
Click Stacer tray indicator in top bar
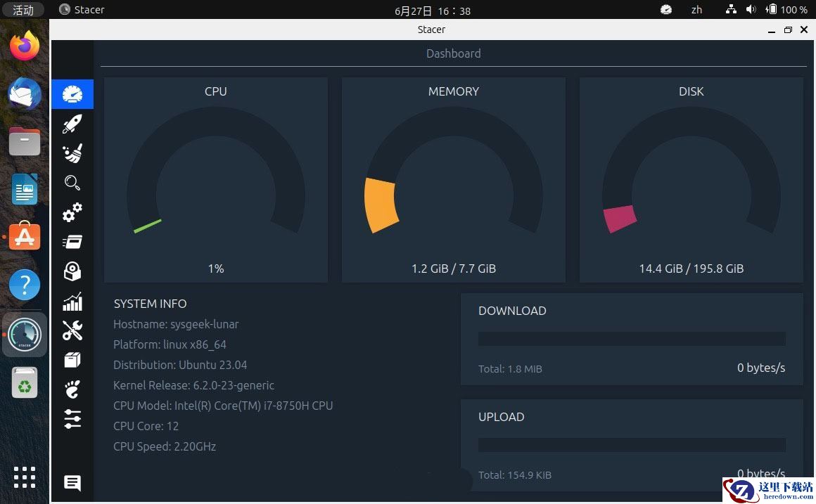[x=666, y=9]
